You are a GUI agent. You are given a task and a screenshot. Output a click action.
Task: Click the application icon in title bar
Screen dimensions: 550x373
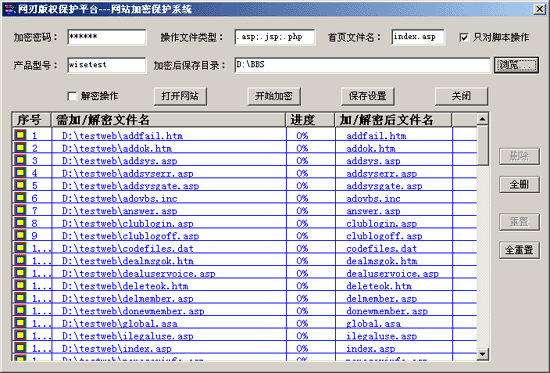[9, 9]
